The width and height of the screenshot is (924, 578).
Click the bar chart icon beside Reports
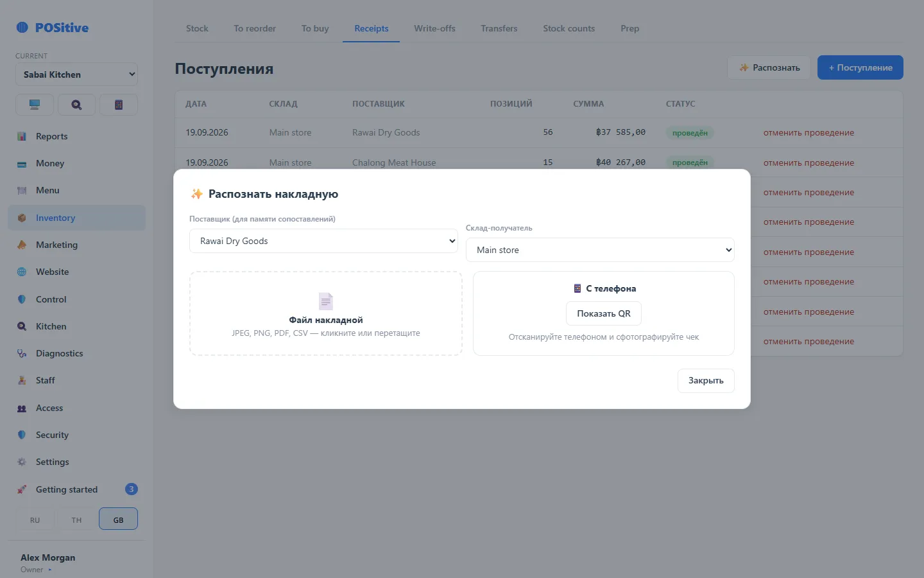pos(22,136)
